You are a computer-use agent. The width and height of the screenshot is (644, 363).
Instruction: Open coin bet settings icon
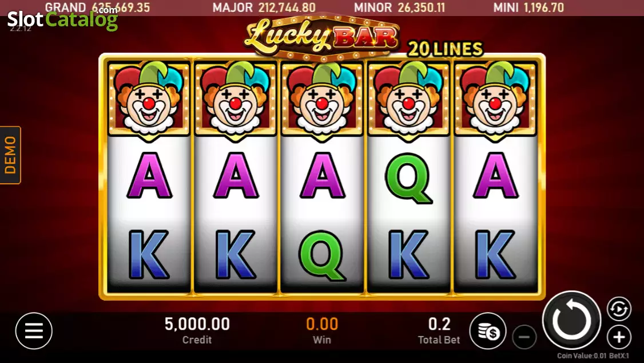pyautogui.click(x=488, y=331)
